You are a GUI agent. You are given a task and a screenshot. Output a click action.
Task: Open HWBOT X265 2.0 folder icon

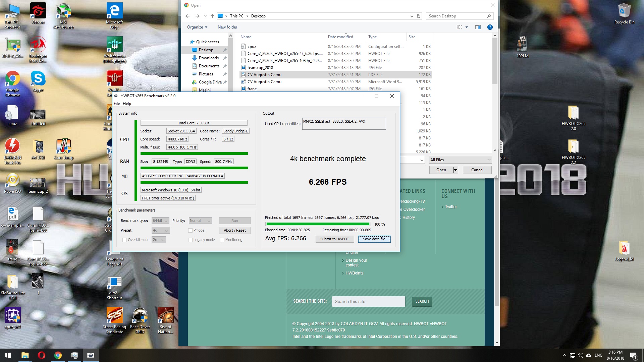573,117
